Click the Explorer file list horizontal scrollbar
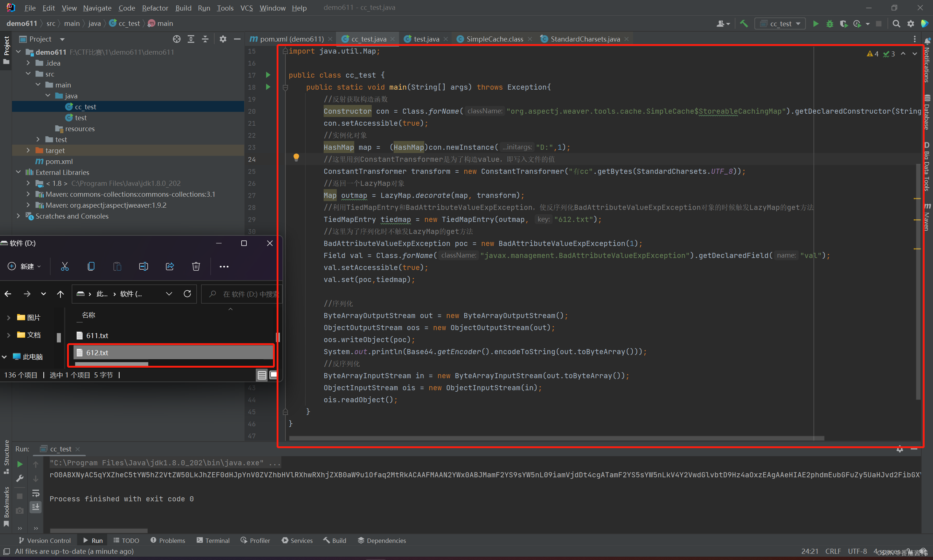 (x=112, y=364)
